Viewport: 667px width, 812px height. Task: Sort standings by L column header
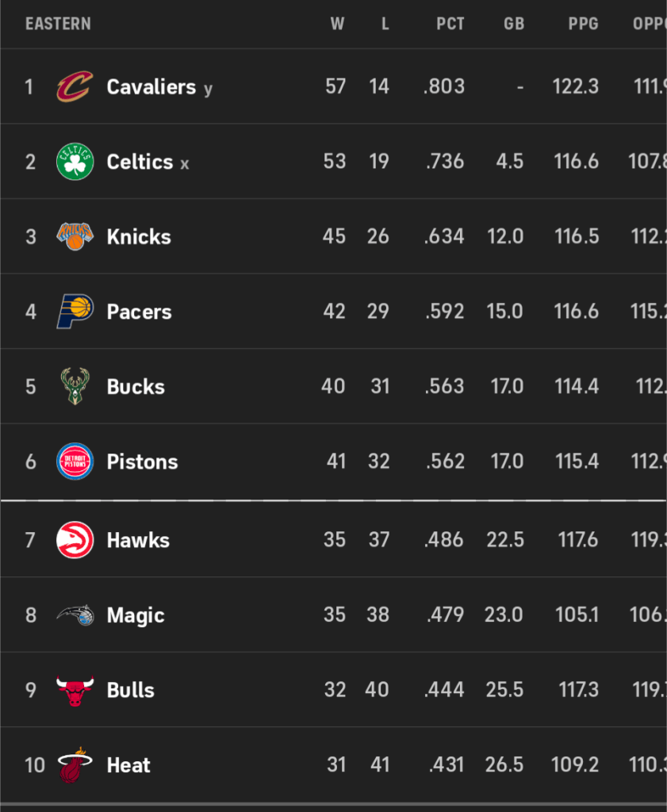(385, 24)
